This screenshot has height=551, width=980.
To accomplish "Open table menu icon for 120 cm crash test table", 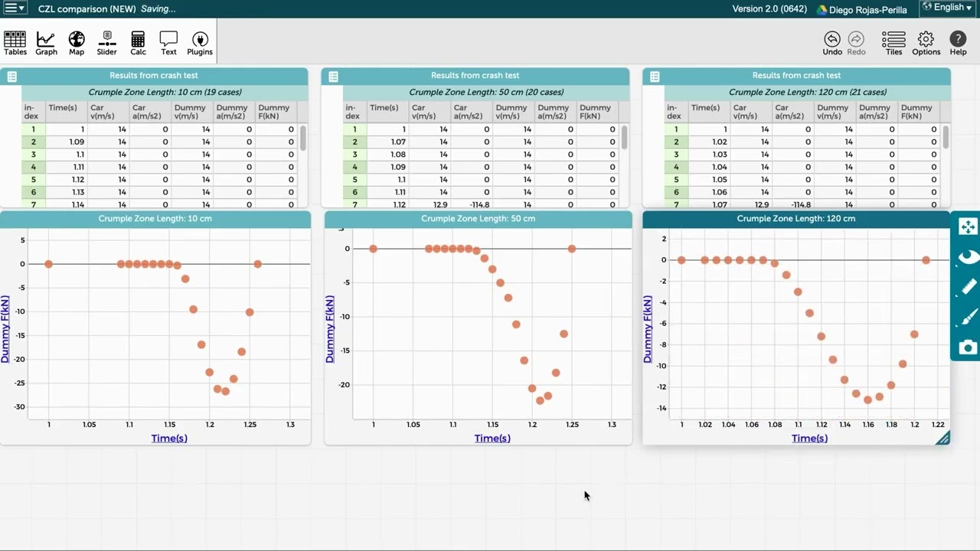I will [655, 77].
